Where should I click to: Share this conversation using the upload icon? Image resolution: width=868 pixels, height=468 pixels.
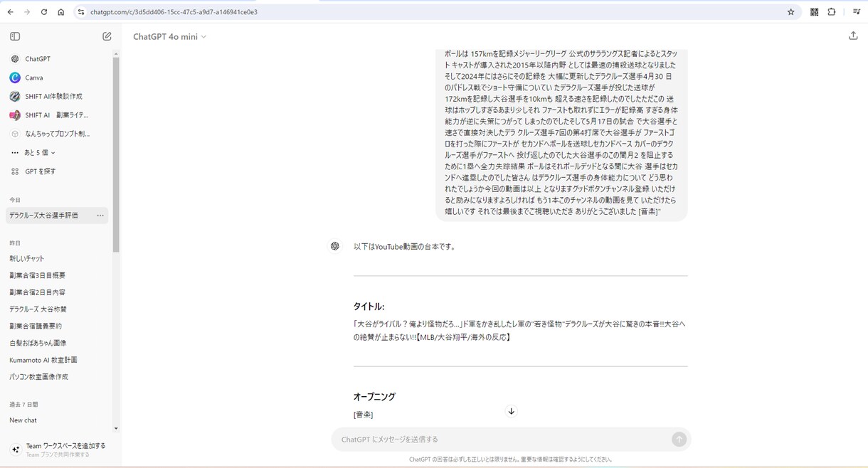tap(853, 36)
